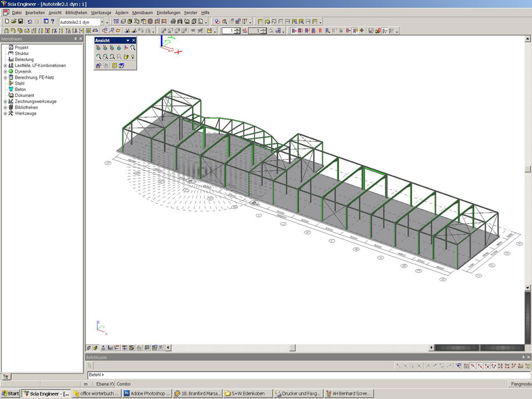Click the Save file toolbar icon
Screen dimensions: 532x399
coord(21,22)
